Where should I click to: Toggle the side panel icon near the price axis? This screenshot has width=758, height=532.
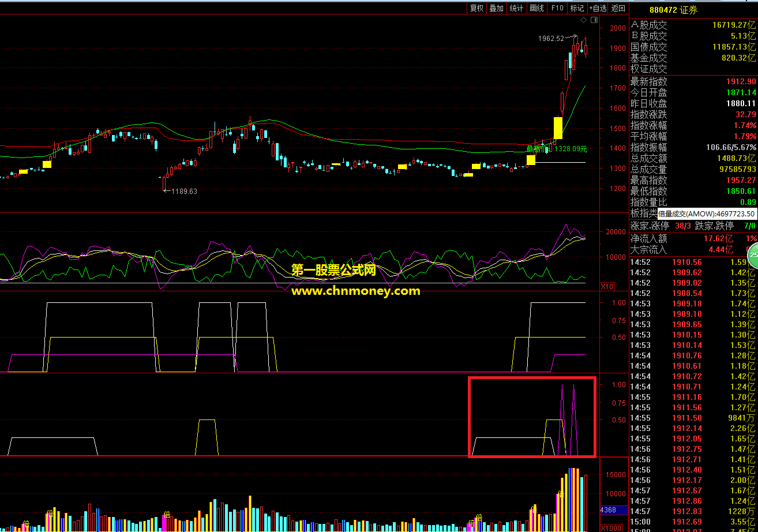tap(594, 20)
